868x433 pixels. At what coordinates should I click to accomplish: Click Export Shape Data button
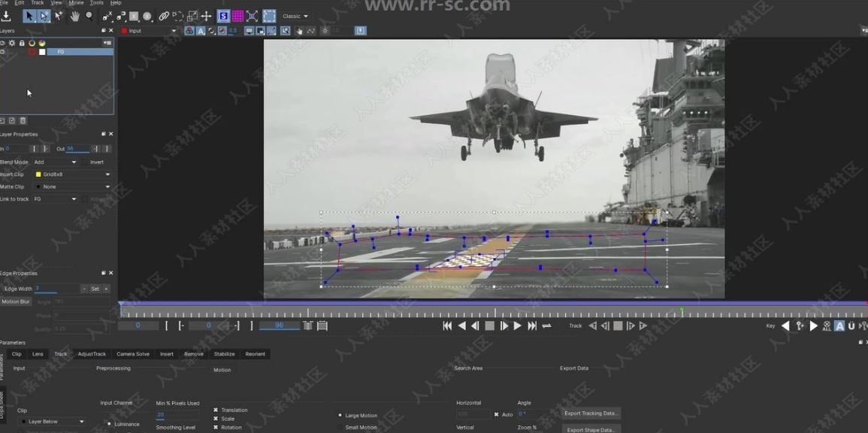click(x=591, y=430)
